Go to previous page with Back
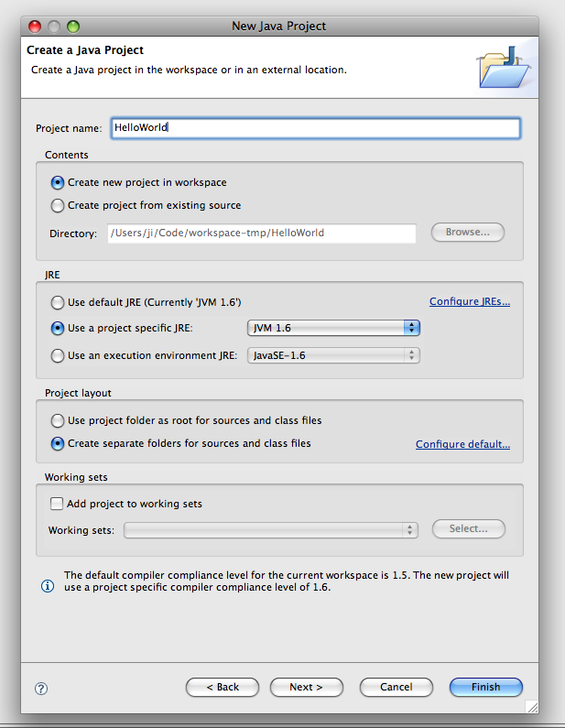 coord(223,687)
